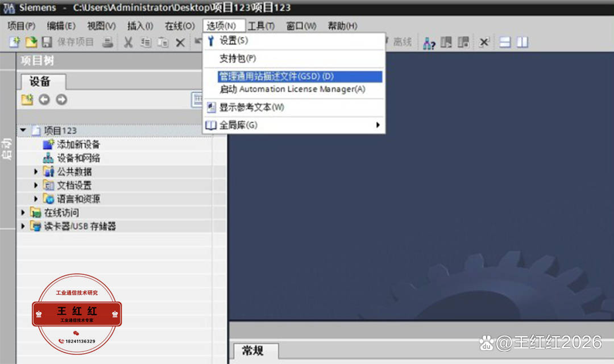Image resolution: width=614 pixels, height=364 pixels.
Task: Open the 插入(I) menu
Action: click(140, 26)
